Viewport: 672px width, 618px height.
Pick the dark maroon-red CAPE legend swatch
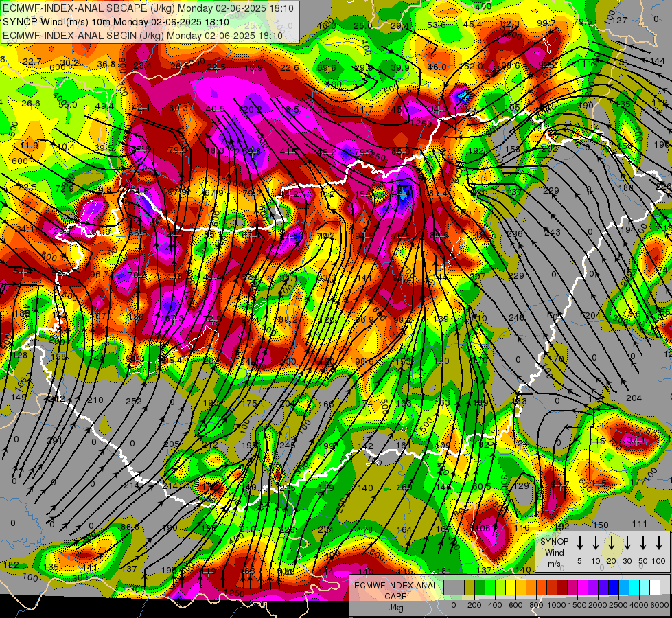click(562, 588)
